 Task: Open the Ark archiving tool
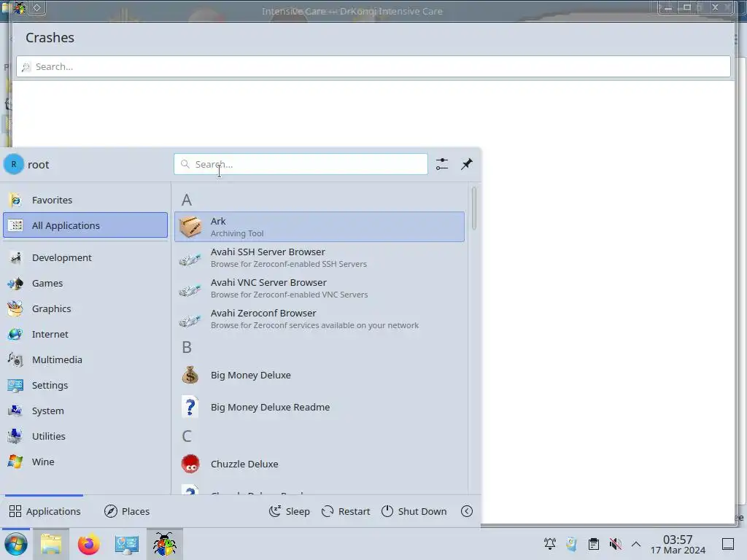coord(320,227)
